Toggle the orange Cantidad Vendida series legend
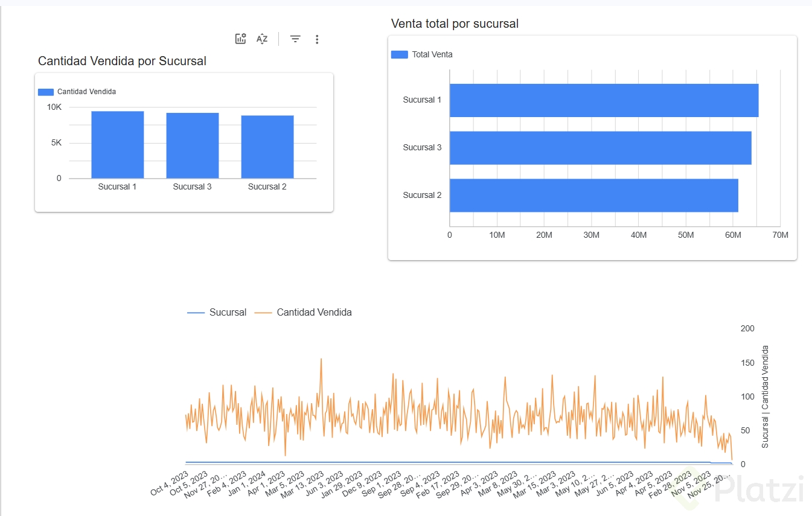The width and height of the screenshot is (812, 516). (x=303, y=313)
